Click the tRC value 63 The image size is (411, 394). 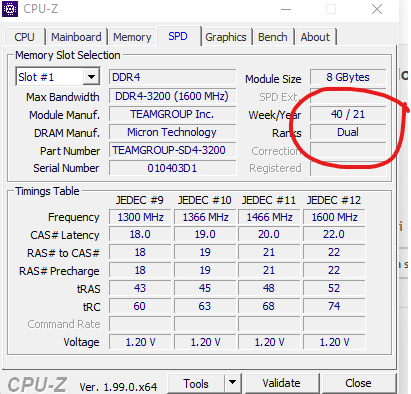(205, 306)
